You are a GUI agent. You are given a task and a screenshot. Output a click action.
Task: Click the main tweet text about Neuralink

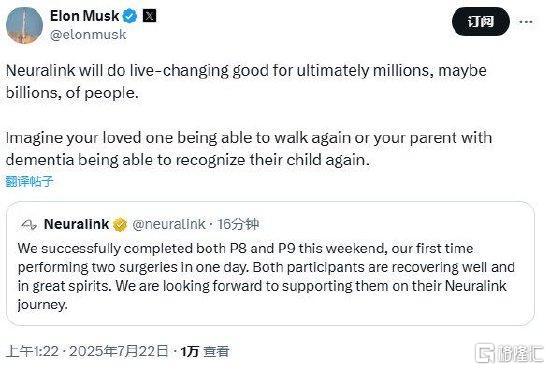click(x=246, y=81)
